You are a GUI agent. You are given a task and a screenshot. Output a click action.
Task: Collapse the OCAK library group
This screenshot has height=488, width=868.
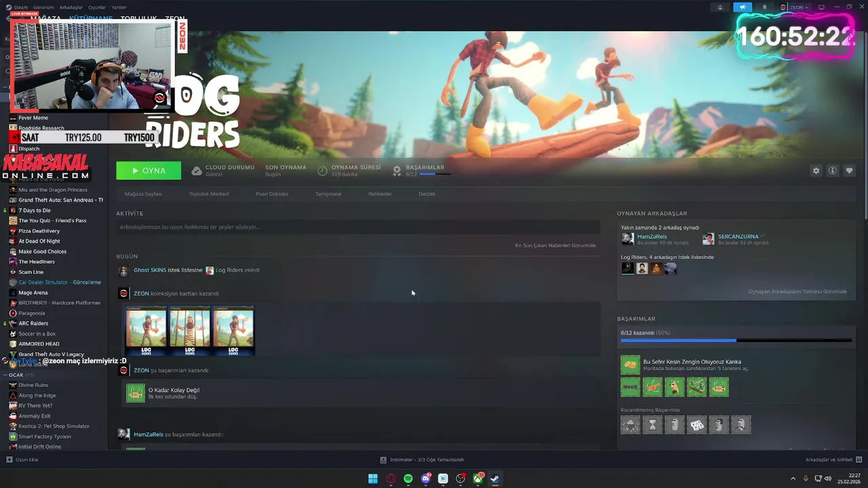pos(5,375)
